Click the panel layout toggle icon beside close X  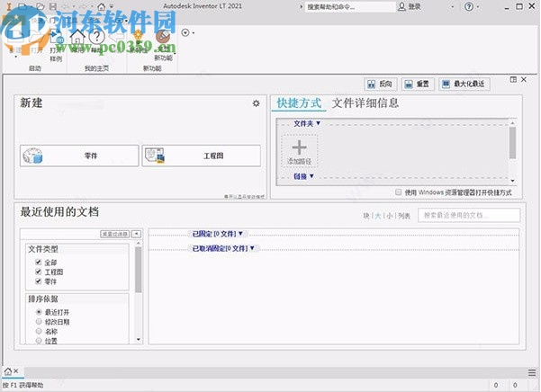click(x=513, y=80)
